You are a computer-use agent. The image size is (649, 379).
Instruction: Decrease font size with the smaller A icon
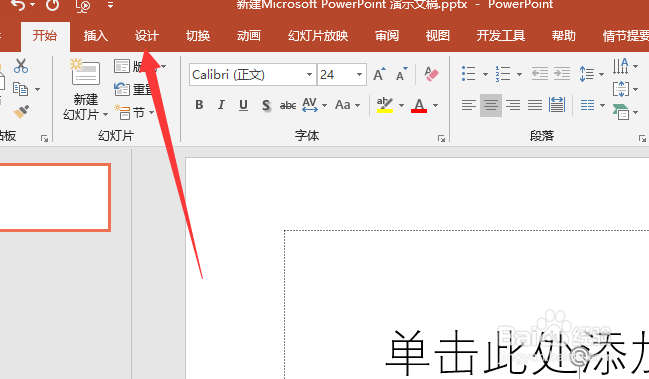pos(401,74)
